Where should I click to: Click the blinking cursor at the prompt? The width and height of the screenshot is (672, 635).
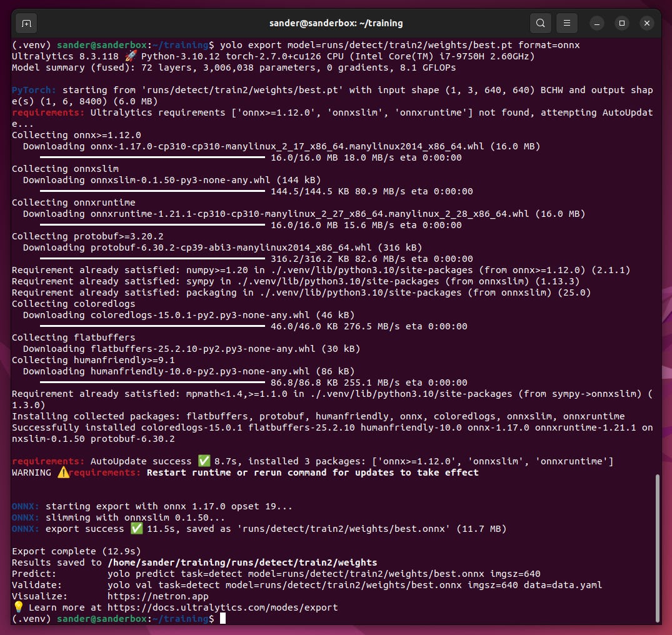click(222, 619)
